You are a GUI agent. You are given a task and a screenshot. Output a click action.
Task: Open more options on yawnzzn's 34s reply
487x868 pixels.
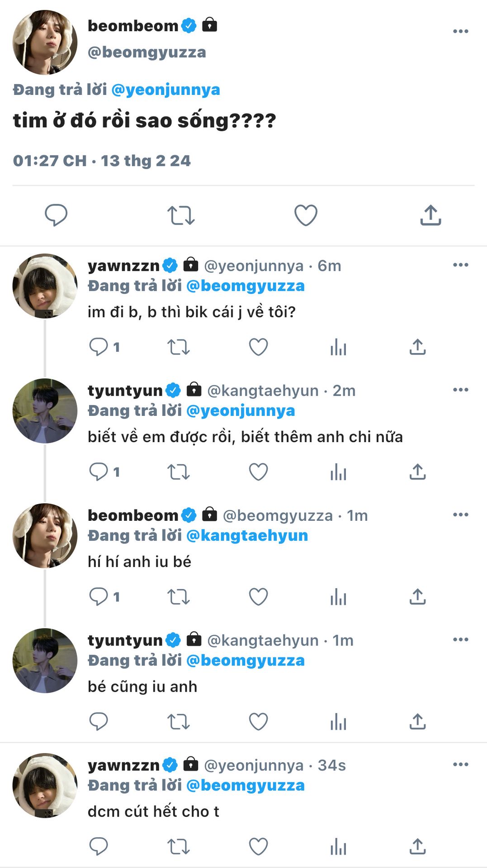[460, 764]
